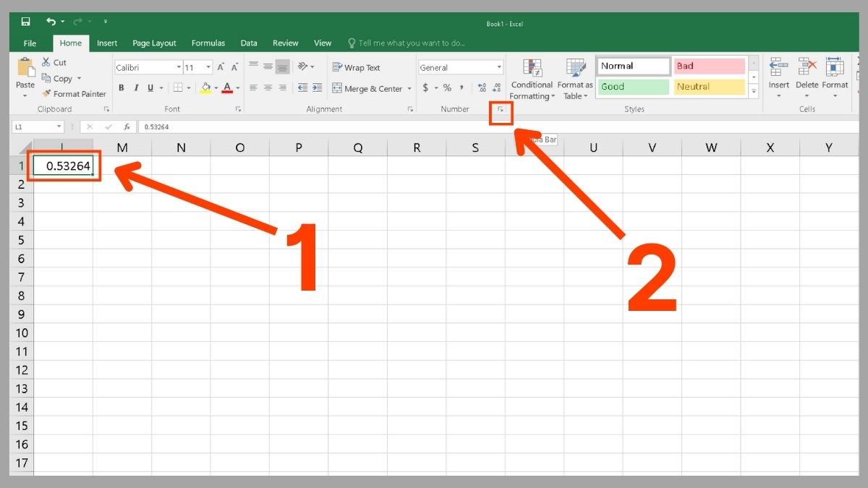Click the Copy button
The image size is (868, 488).
point(57,78)
